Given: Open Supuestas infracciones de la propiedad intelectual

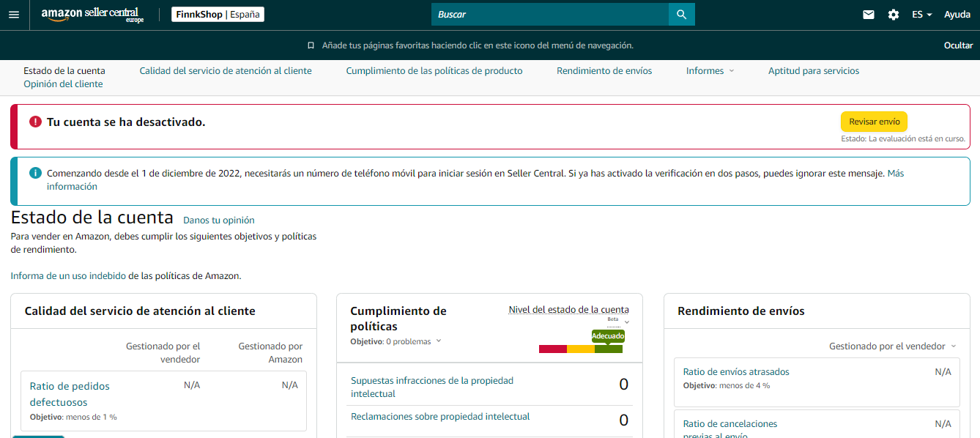Looking at the screenshot, I should point(432,387).
